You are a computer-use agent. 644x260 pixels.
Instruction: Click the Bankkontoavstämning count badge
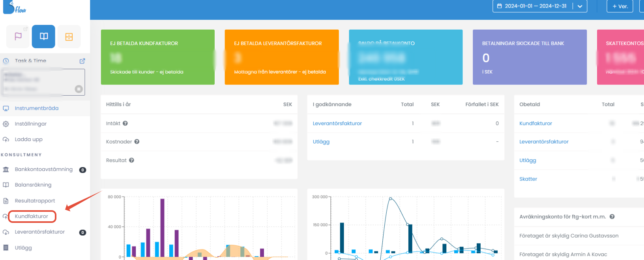82,170
